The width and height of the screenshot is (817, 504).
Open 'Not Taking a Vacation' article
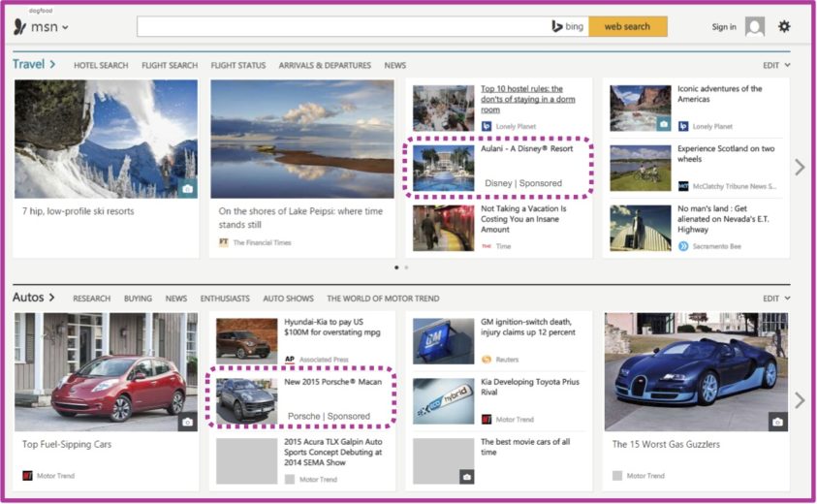(523, 219)
